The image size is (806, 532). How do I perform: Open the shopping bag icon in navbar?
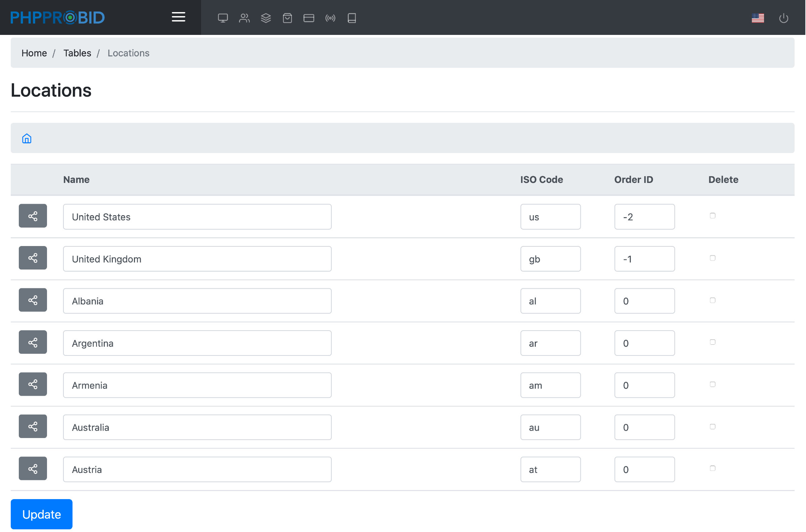pos(287,18)
